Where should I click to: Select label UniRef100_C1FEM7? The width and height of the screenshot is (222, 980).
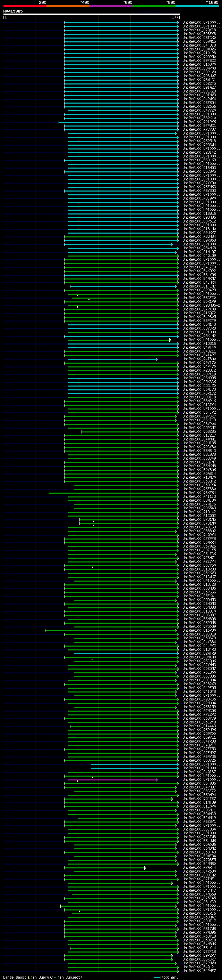click(199, 286)
